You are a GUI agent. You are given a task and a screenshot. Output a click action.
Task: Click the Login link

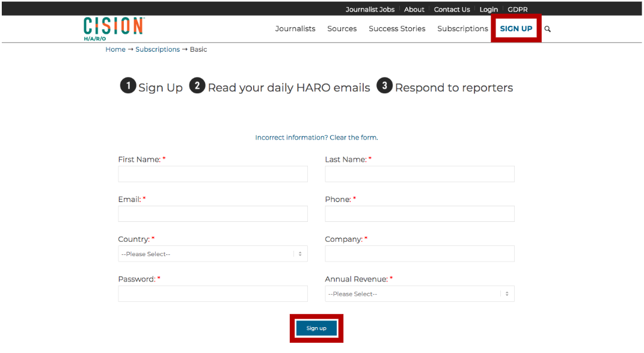(x=488, y=10)
